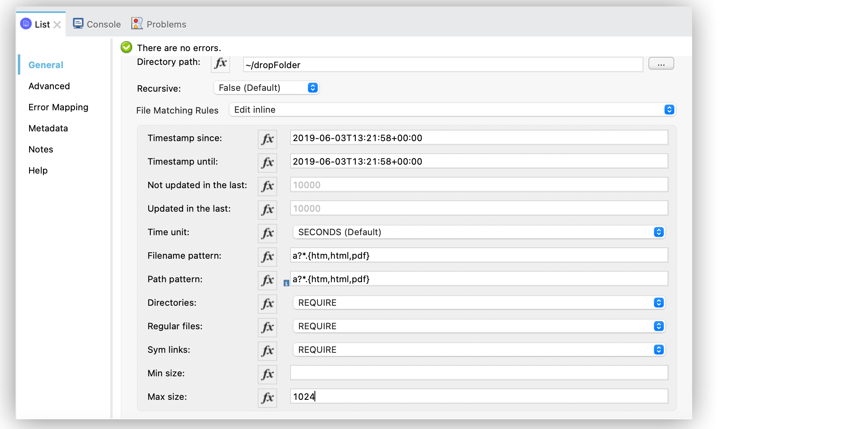Open the Metadata section
This screenshot has width=868, height=429.
[48, 128]
